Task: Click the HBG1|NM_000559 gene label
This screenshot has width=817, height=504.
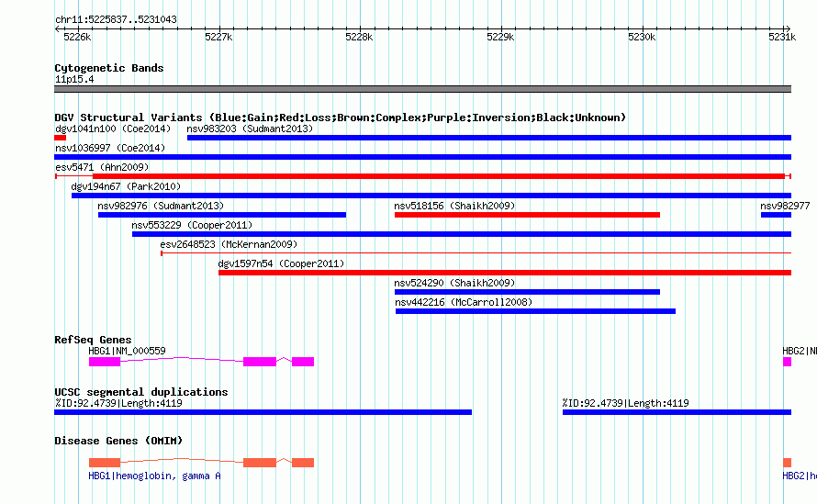Action: (x=127, y=351)
